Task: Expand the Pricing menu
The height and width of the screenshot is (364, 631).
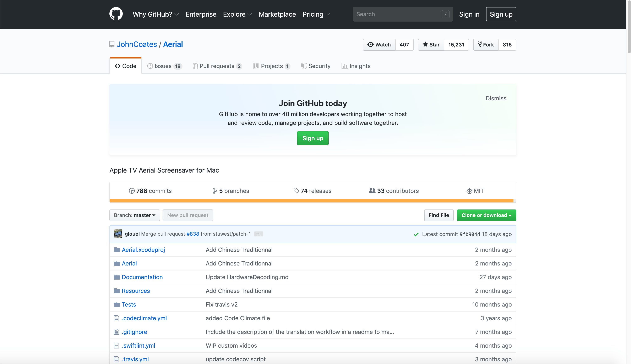Action: click(x=316, y=14)
